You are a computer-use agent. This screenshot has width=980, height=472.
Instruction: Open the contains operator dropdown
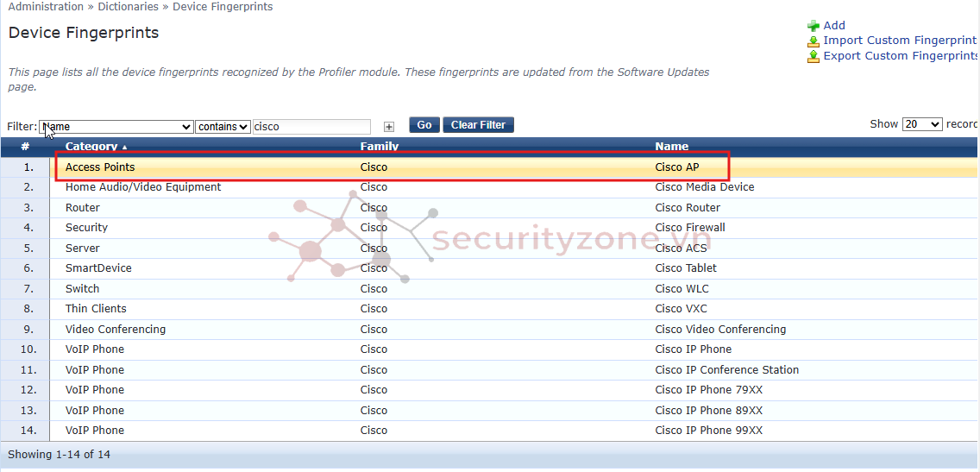[x=223, y=127]
